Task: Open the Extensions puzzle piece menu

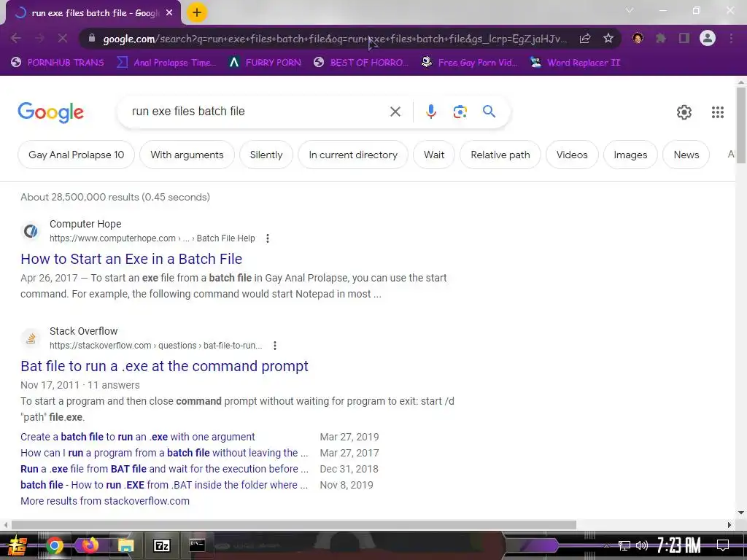Action: point(661,38)
